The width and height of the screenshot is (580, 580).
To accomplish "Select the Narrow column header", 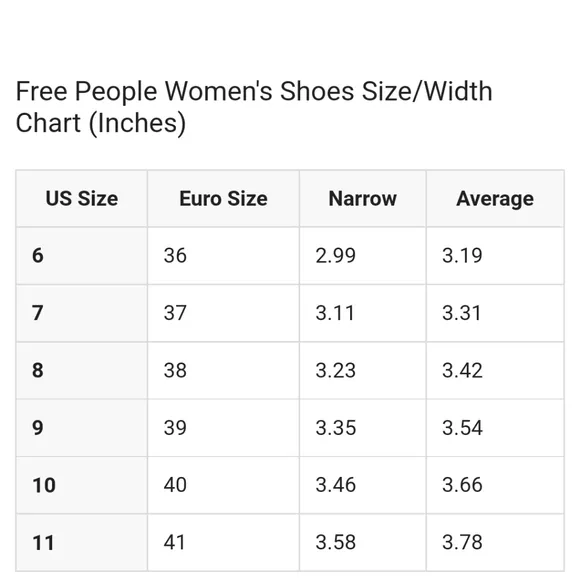I will 362,199.
